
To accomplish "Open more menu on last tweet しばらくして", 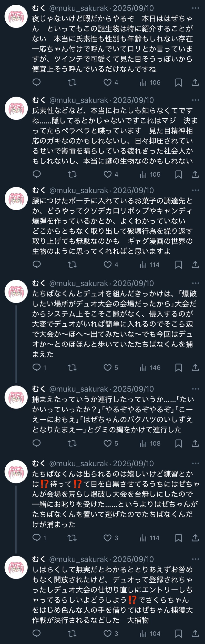I will (195, 559).
